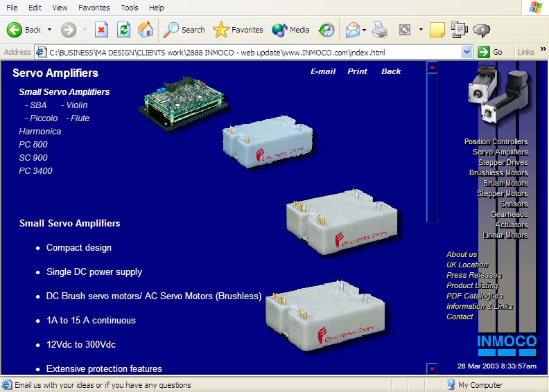Click the full-screen size toolbar icon

[405, 30]
